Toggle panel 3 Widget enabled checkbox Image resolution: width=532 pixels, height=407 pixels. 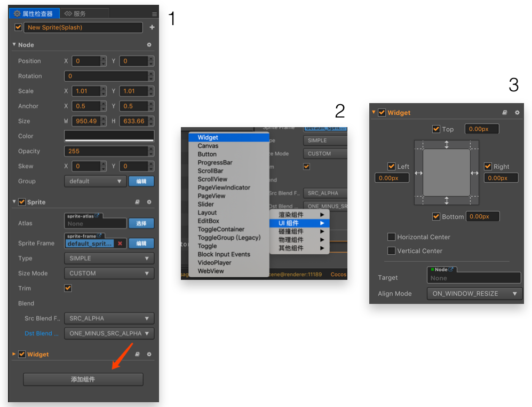coord(382,113)
